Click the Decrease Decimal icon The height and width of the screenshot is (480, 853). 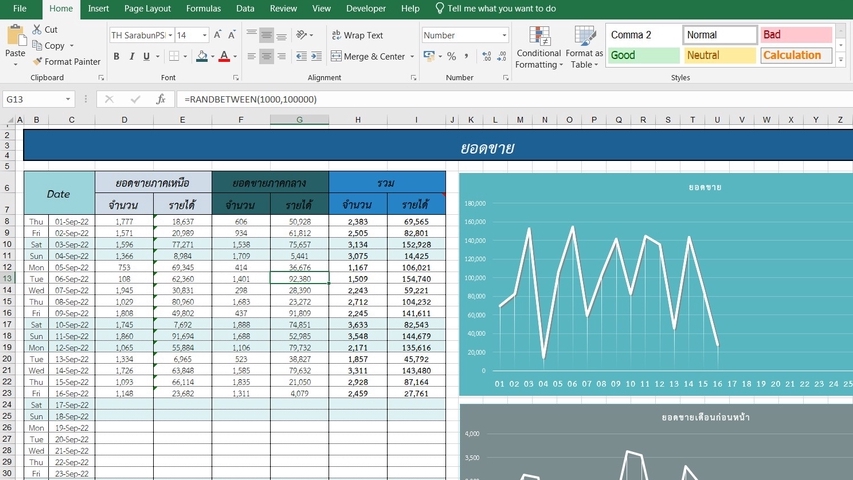point(502,56)
